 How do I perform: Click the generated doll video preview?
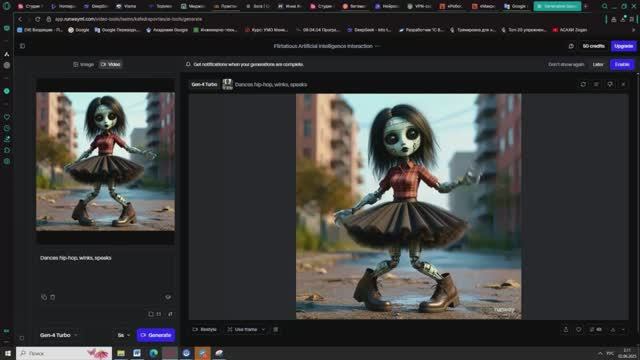408,207
